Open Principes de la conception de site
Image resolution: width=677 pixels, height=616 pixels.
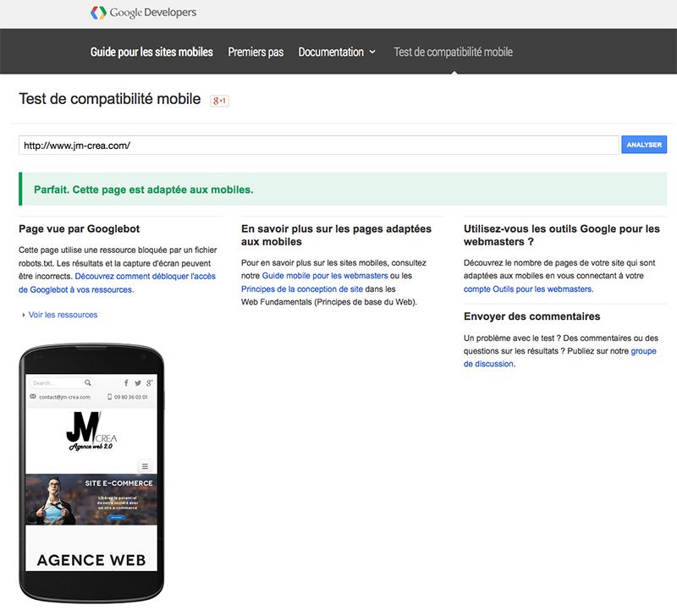coord(302,289)
